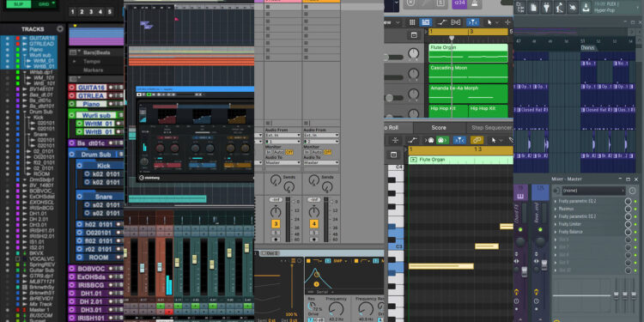This screenshot has height=322, width=644.
Task: Collapse the Drum Sub folder in tracks list
Action: [26, 112]
